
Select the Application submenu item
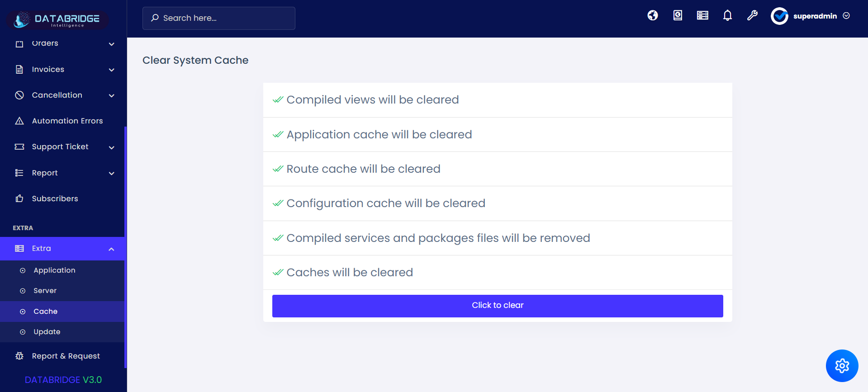(x=62, y=270)
